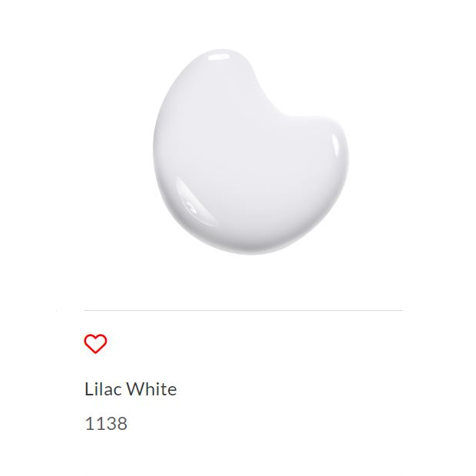Screen dimensions: 476x476
Task: Click the shiny reflection at blob lower-left
Action: point(191,200)
